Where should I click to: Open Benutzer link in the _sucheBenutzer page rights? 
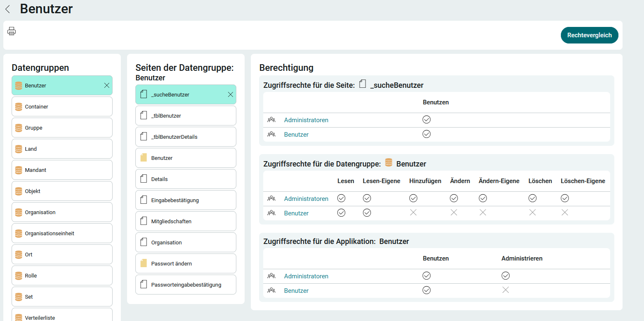296,135
